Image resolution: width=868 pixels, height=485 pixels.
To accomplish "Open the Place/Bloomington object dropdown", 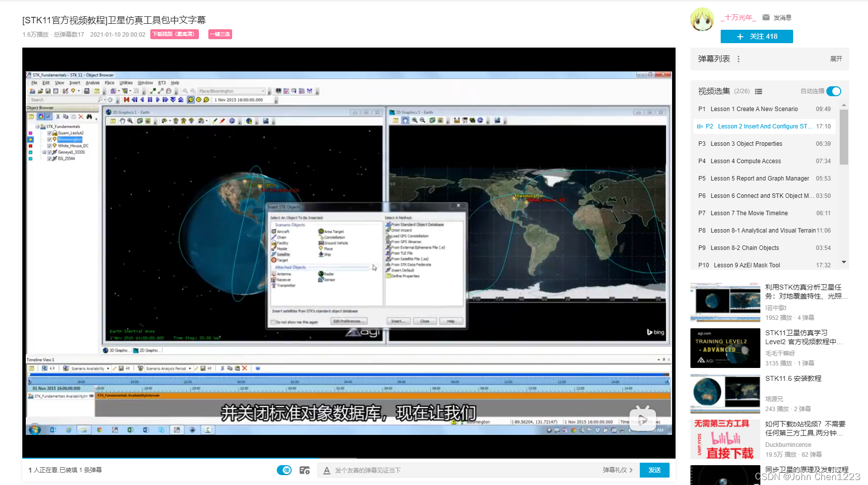I will coord(232,91).
